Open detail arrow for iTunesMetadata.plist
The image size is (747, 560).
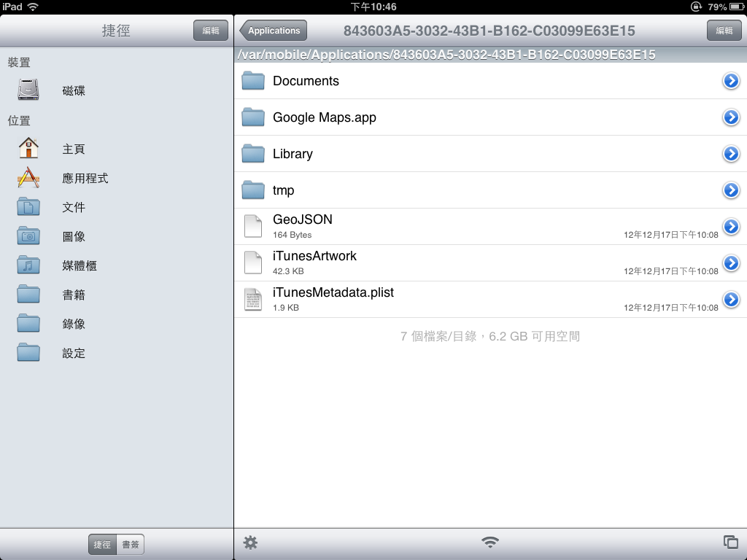point(731,300)
